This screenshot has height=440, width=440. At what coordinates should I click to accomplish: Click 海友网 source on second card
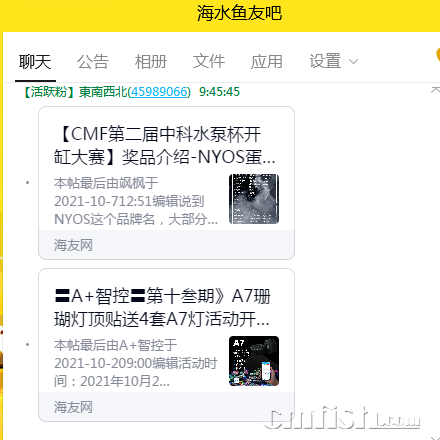(73, 407)
